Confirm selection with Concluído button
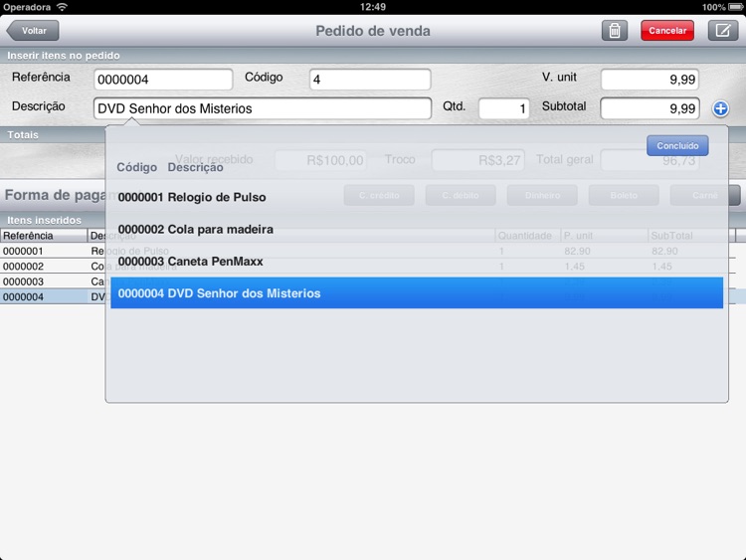Screen dimensions: 746x560 coord(677,145)
